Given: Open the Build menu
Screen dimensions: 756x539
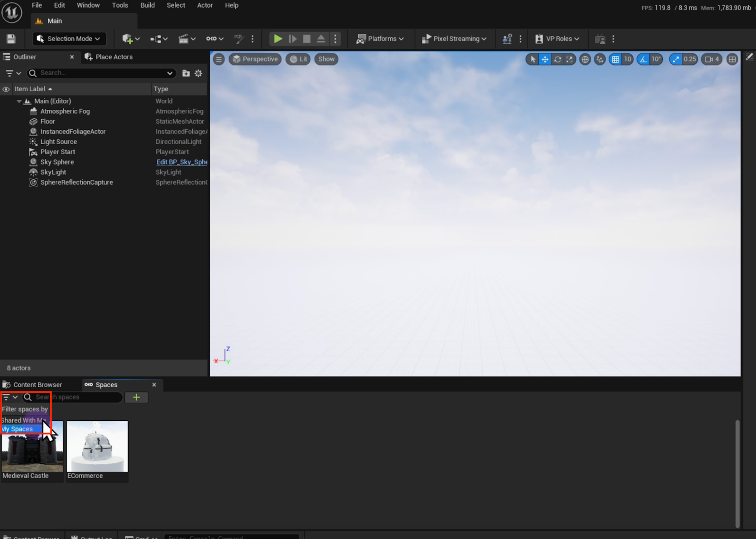Looking at the screenshot, I should tap(147, 5).
